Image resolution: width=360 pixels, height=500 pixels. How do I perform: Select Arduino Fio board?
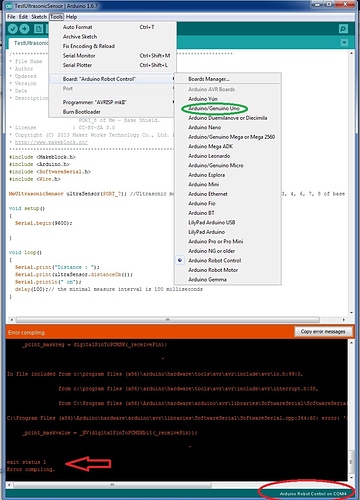(x=228, y=203)
